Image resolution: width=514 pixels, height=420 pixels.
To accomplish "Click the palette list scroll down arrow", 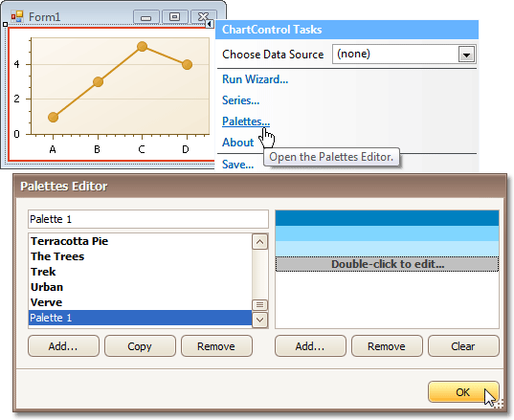I will click(260, 320).
